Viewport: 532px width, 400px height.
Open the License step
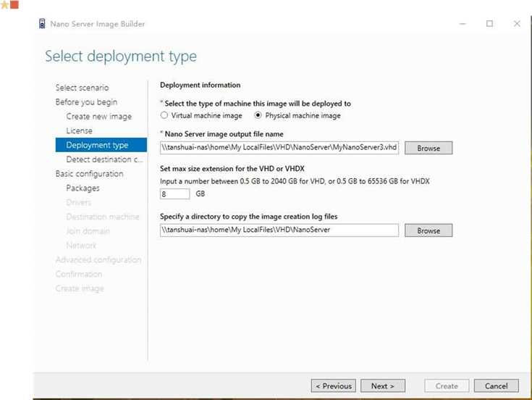[79, 130]
